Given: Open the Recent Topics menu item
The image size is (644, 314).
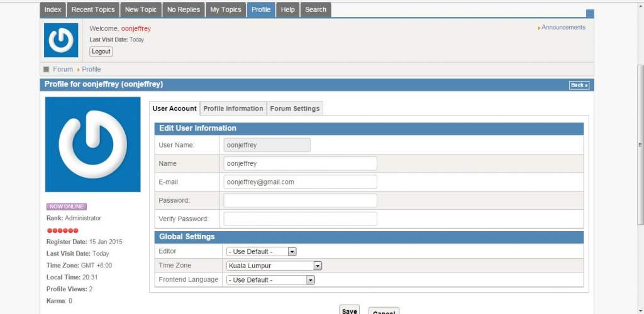Looking at the screenshot, I should click(x=93, y=10).
